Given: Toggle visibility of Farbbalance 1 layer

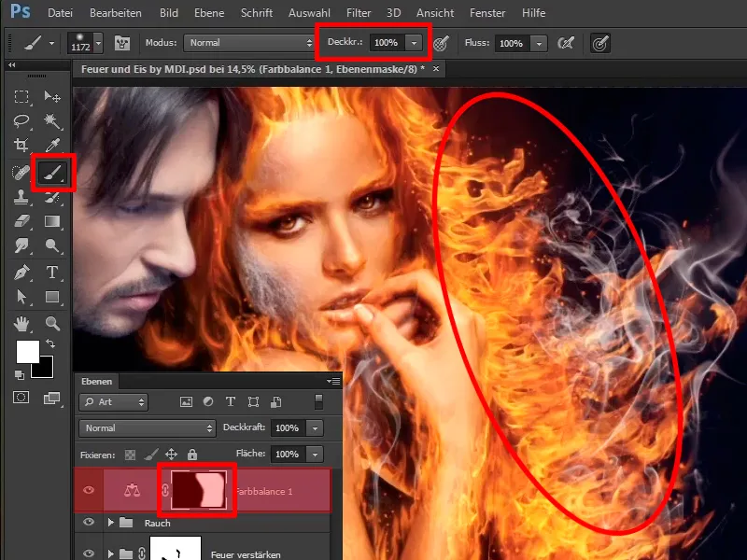Looking at the screenshot, I should coord(89,490).
